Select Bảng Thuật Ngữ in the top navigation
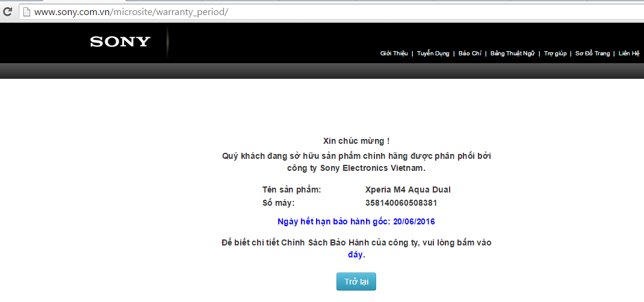The width and height of the screenshot is (644, 302). 512,54
